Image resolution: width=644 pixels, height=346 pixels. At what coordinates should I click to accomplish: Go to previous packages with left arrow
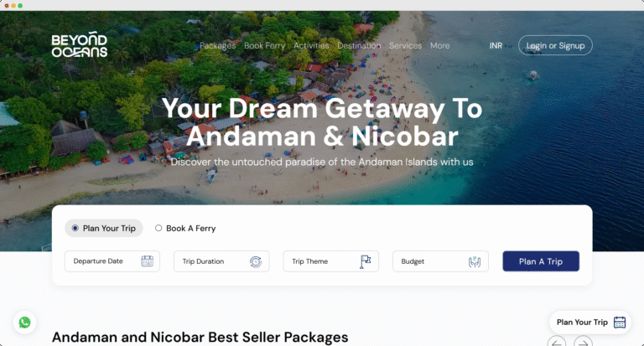(557, 343)
